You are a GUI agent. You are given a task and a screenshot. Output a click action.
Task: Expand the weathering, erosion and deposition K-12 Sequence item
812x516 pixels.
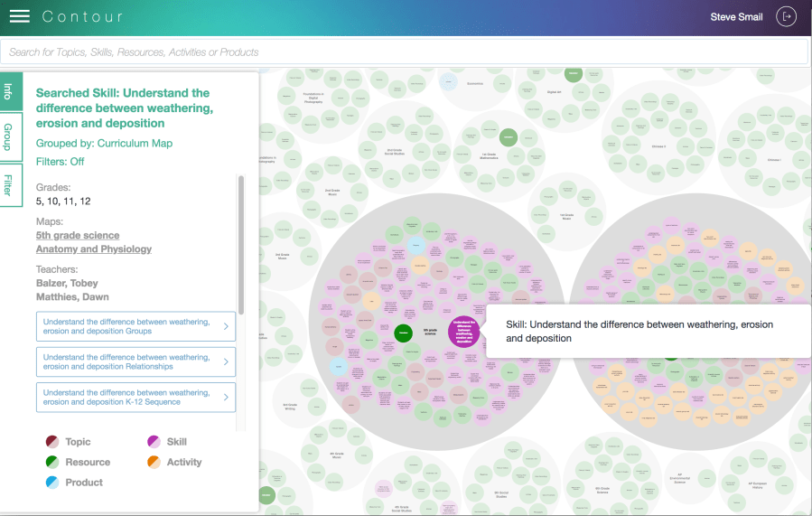click(135, 398)
